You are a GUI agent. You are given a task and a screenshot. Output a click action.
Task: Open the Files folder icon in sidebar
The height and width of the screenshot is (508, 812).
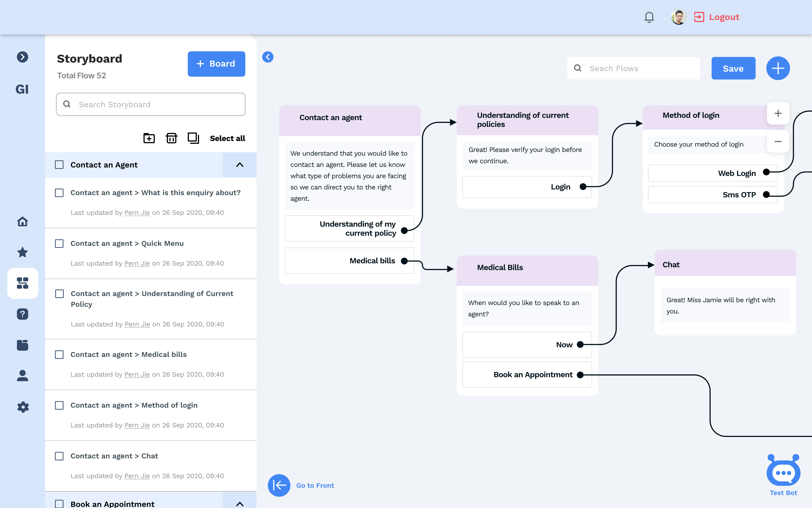coord(23,345)
